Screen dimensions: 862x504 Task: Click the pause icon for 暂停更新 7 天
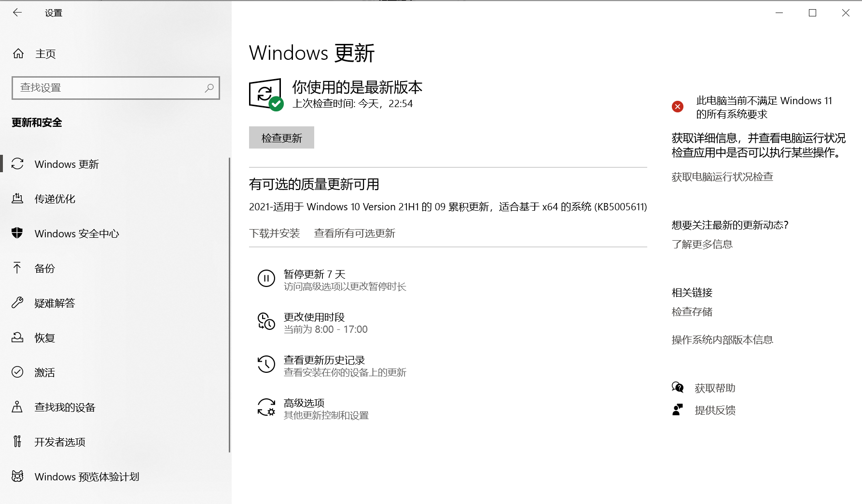coord(266,278)
